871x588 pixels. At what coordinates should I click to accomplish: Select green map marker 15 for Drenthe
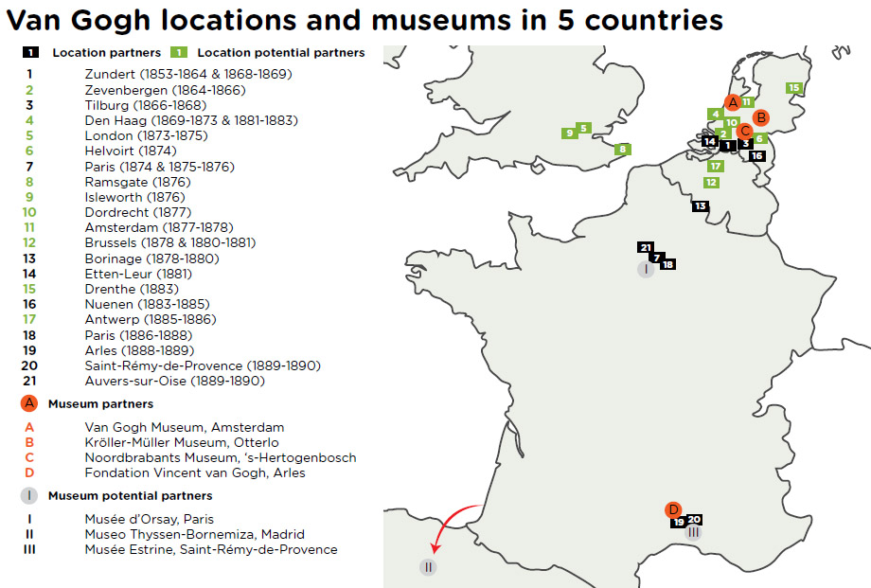[x=793, y=88]
